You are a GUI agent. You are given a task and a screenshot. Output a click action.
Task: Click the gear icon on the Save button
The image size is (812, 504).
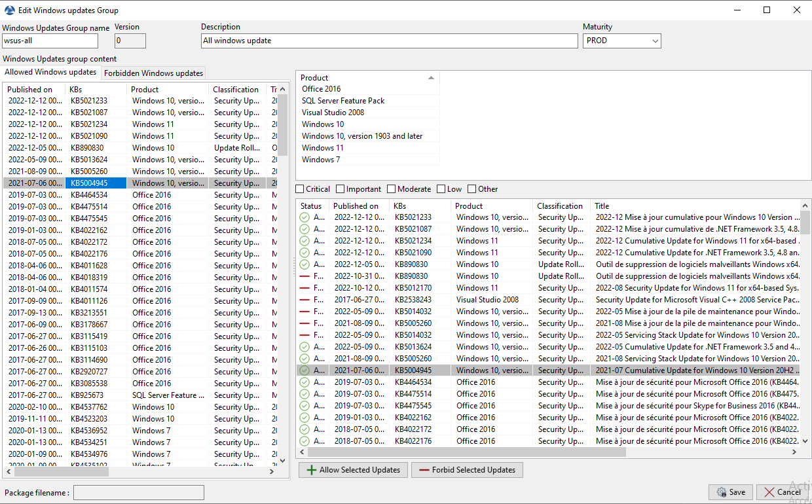(x=721, y=492)
